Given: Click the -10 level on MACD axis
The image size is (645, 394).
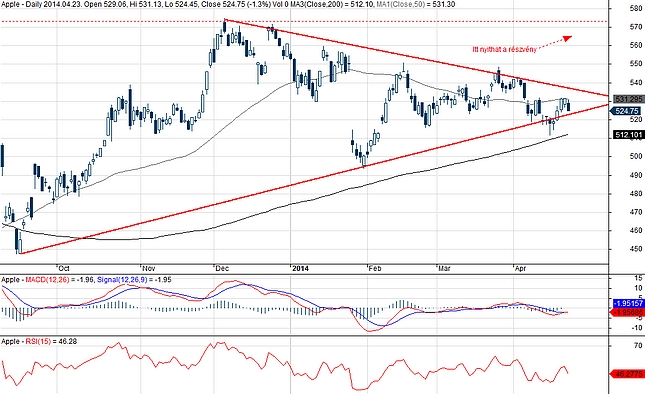Looking at the screenshot, I should pyautogui.click(x=637, y=328).
